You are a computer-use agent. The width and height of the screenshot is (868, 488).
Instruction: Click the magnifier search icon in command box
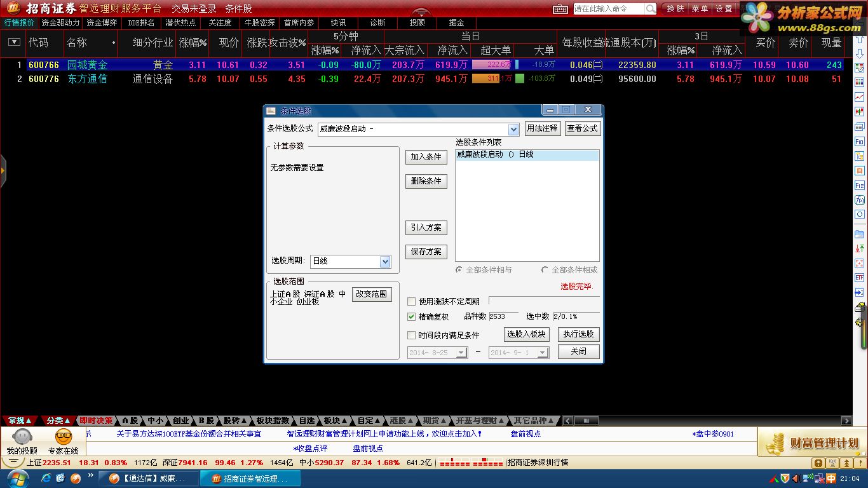tap(651, 9)
